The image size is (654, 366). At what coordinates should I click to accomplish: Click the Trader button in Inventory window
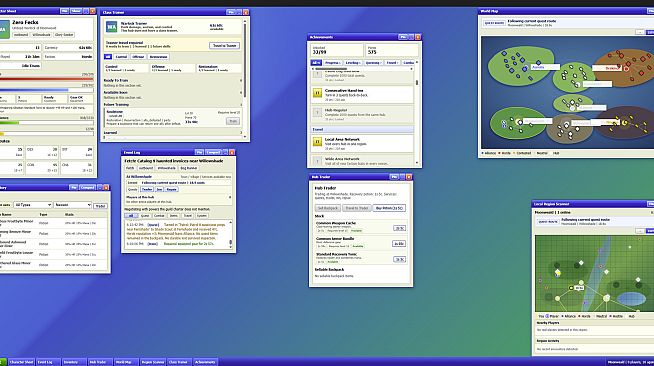(101, 206)
